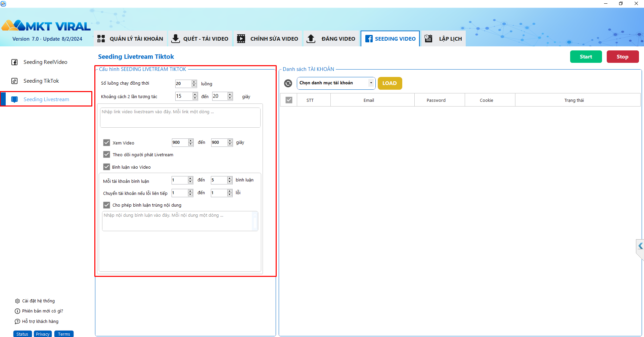
Task: Open the Chọn danh mục tài khoản dropdown
Action: tap(336, 83)
